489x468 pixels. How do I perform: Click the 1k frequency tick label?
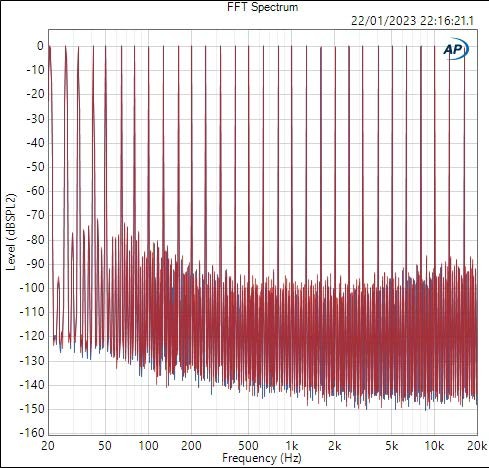[292, 446]
